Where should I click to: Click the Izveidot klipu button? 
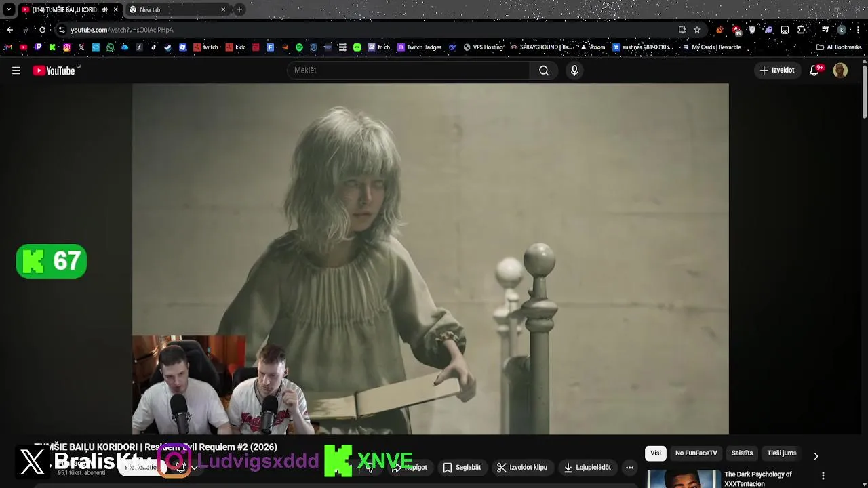point(522,468)
